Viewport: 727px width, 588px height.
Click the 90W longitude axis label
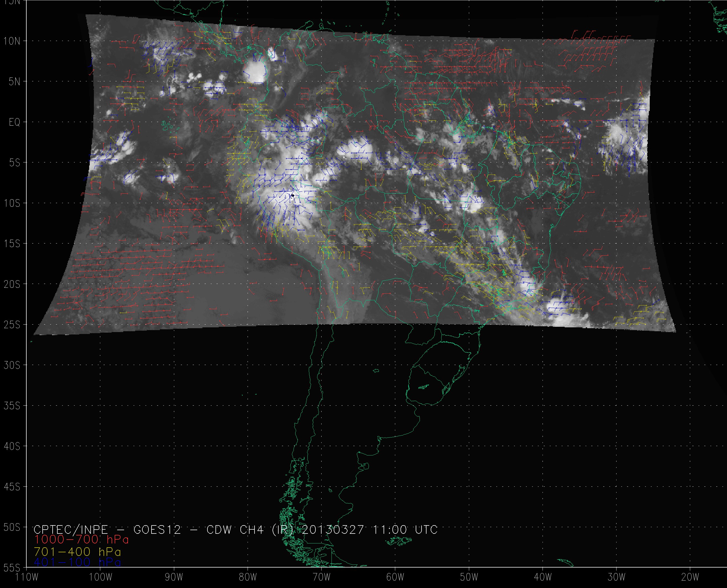174,577
